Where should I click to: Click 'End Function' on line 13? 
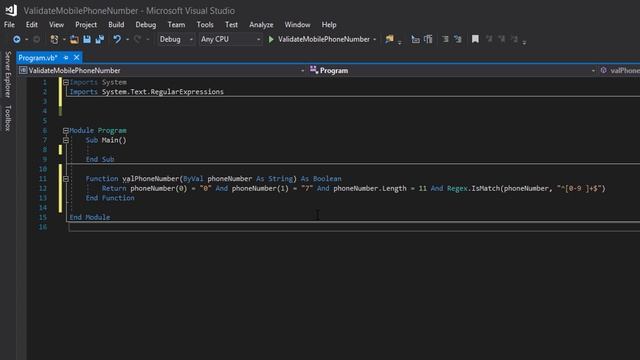click(110, 198)
